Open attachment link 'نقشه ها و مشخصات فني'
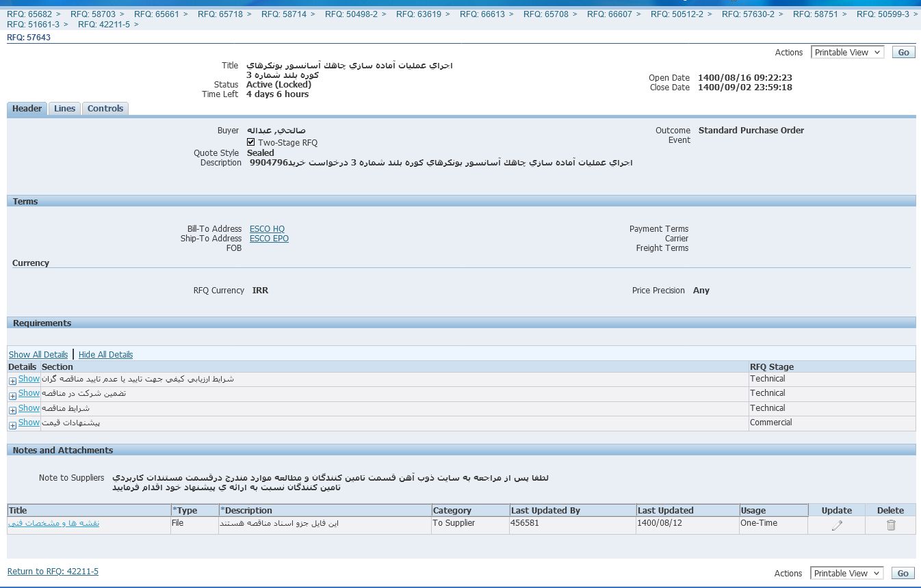This screenshot has height=588, width=921. pyautogui.click(x=53, y=523)
